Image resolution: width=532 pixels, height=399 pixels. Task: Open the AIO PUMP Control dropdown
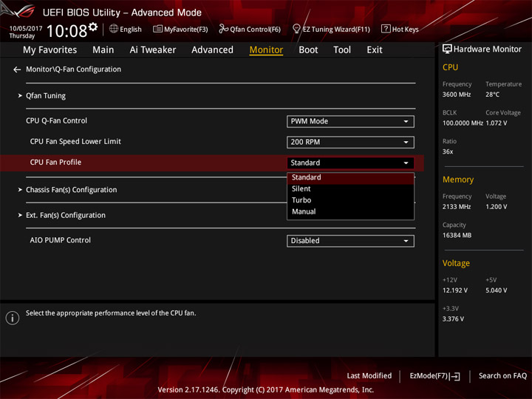click(350, 241)
